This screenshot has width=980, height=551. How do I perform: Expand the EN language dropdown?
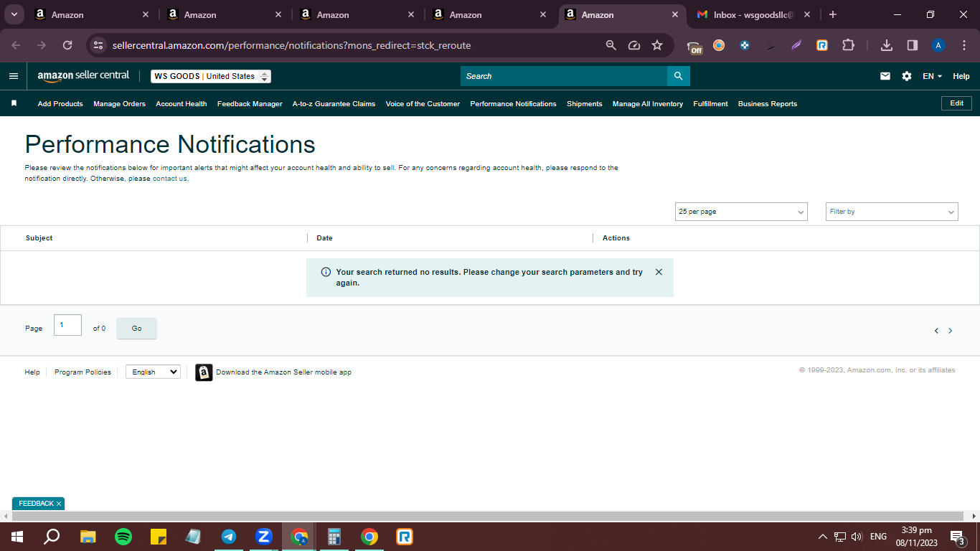(x=932, y=76)
